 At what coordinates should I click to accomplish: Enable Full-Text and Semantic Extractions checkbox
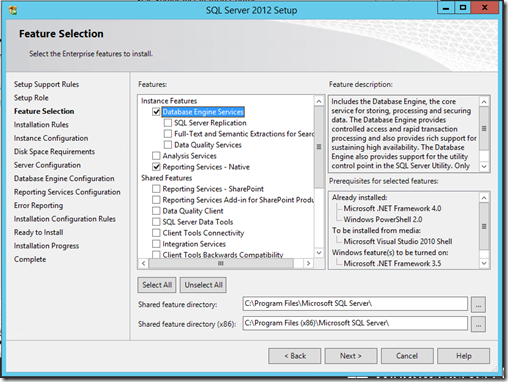[168, 134]
